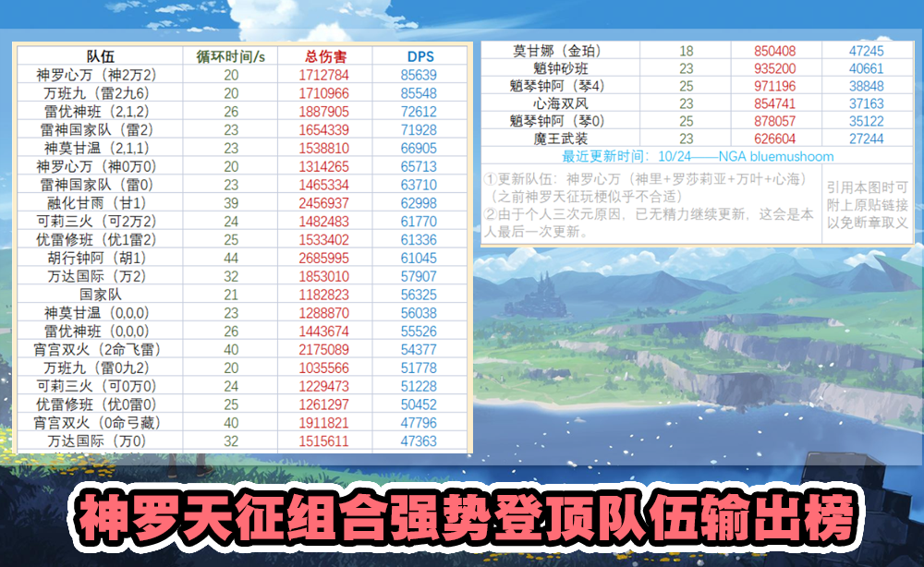The image size is (924, 567).
Task: Click the 队伍 column header
Action: [100, 56]
